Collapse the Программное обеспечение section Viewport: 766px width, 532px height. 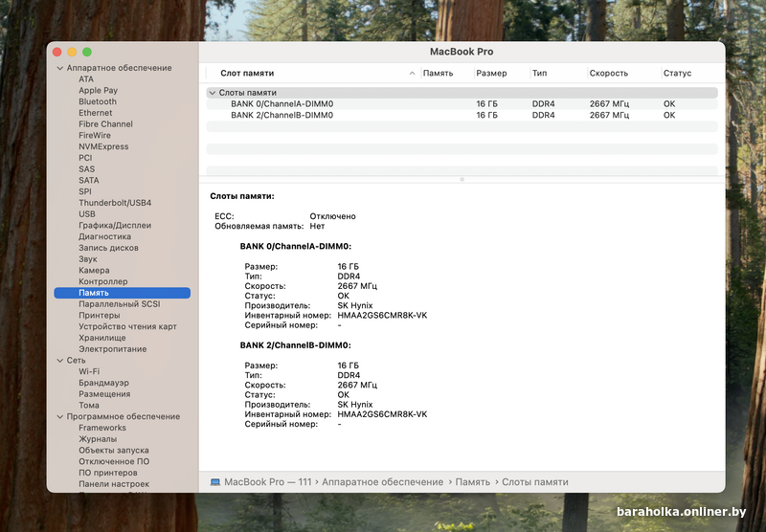(x=59, y=417)
